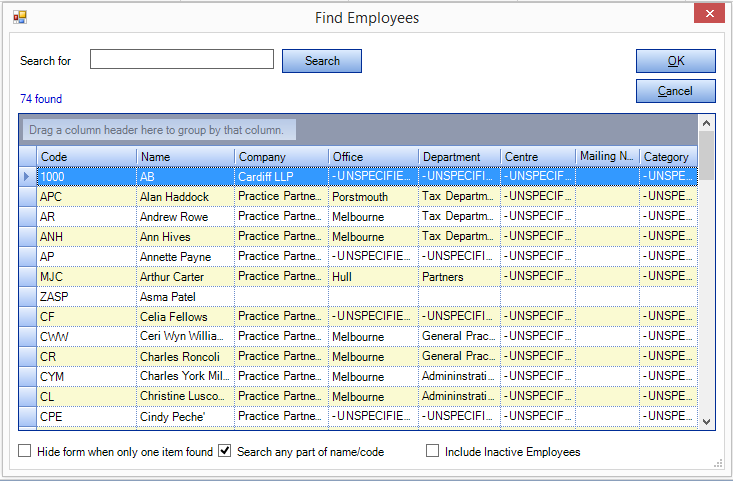Sort by the Department column header
The width and height of the screenshot is (733, 481).
pyautogui.click(x=459, y=157)
